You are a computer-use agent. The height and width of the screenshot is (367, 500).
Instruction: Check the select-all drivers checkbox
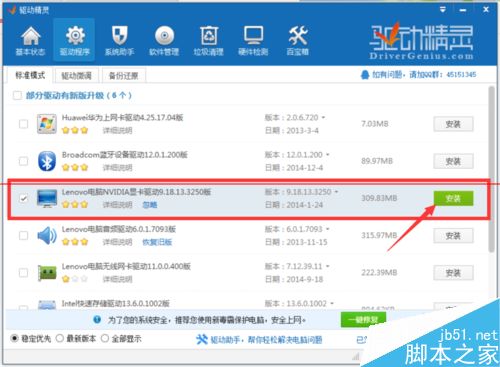click(17, 95)
